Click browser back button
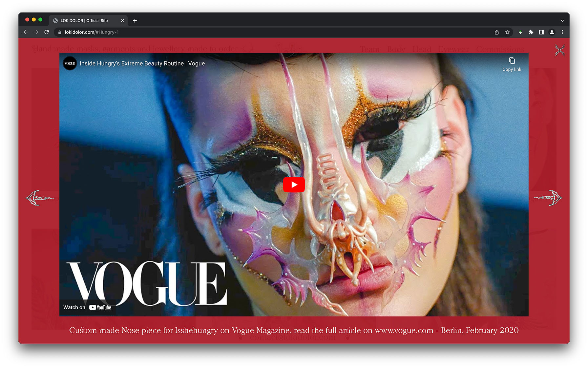 [26, 32]
